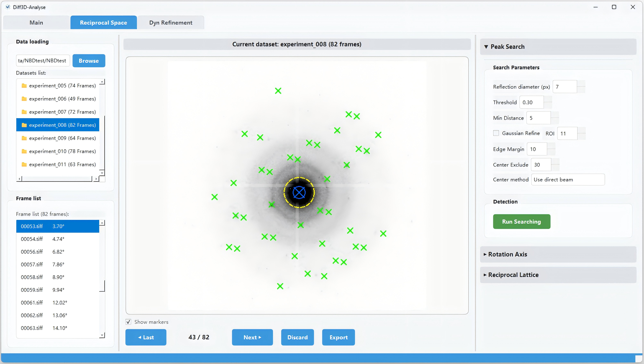The height and width of the screenshot is (364, 644).
Task: Click the folder icon beside experiment_007
Action: 24,112
